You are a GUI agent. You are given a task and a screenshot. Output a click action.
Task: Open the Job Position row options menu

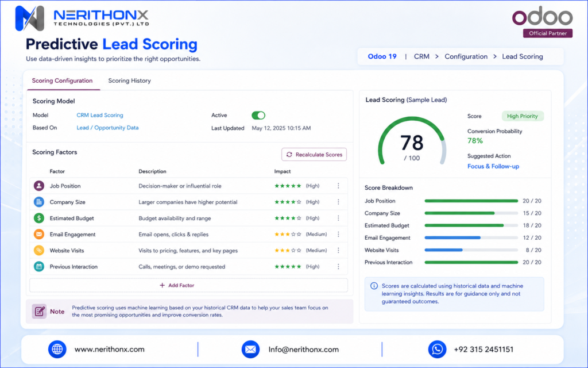(338, 186)
